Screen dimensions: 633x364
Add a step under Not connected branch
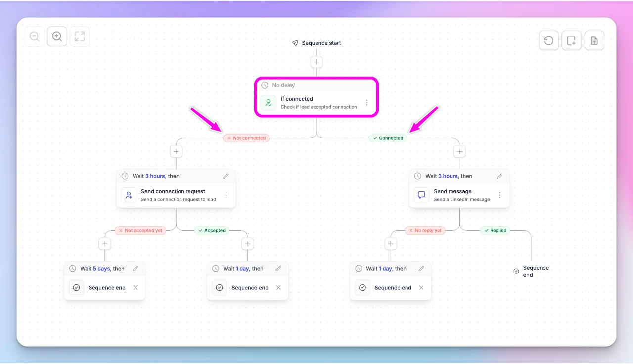pyautogui.click(x=176, y=151)
